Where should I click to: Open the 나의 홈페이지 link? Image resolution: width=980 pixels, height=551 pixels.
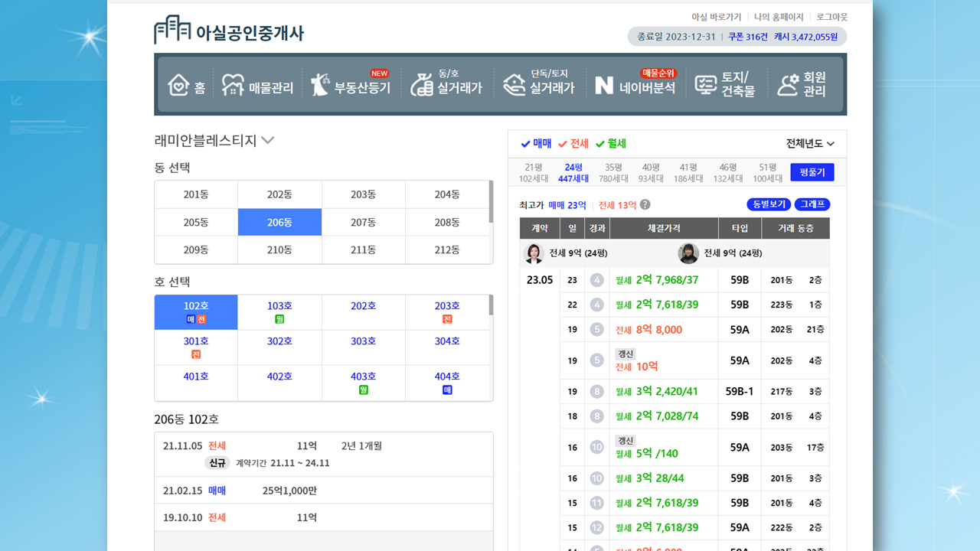(x=779, y=17)
